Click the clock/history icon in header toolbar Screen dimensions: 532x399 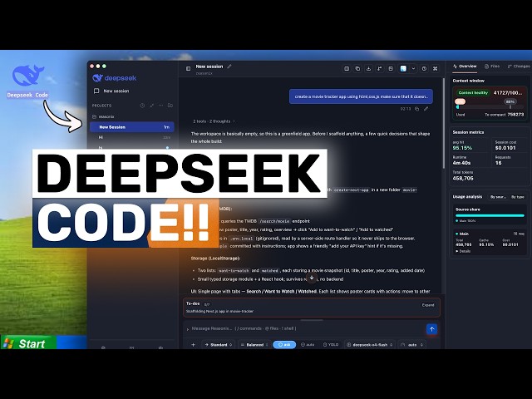click(424, 68)
